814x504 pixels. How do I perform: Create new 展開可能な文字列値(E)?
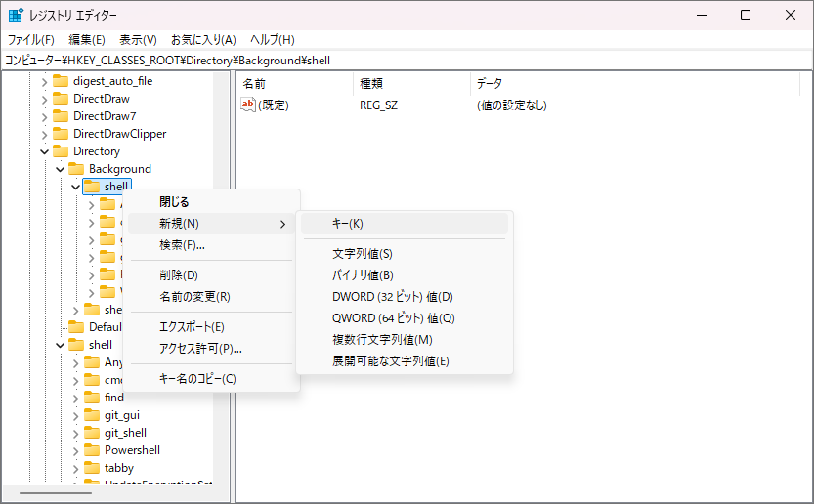click(x=405, y=361)
